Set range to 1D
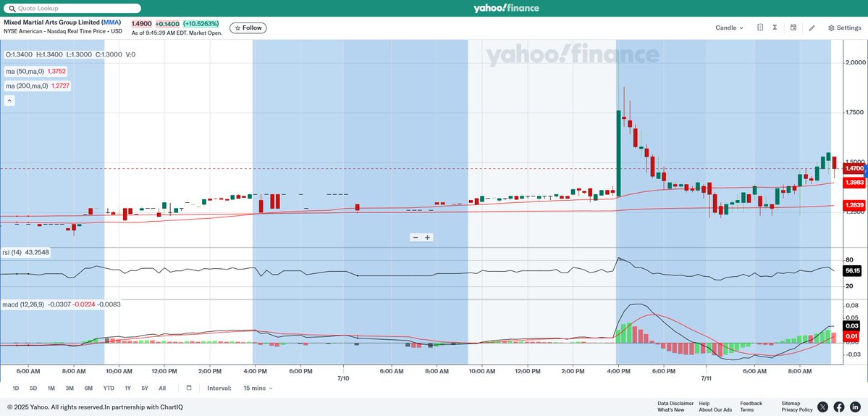The image size is (868, 416). [x=15, y=388]
